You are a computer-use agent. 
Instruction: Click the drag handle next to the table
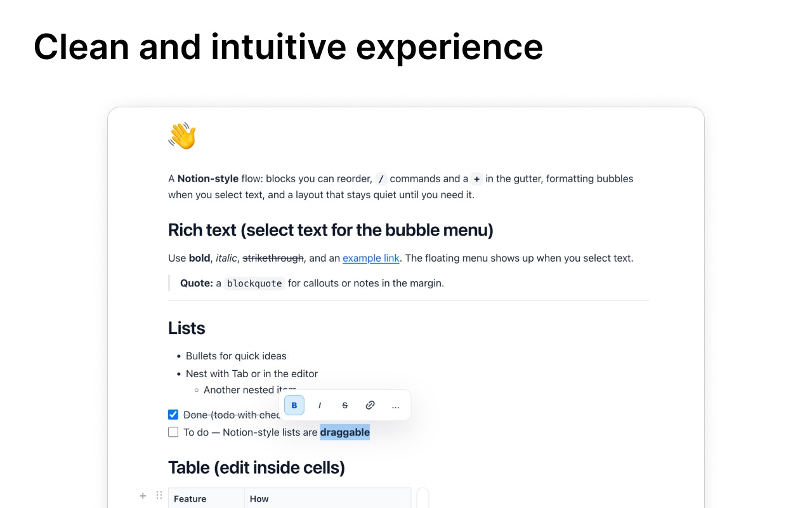pyautogui.click(x=159, y=495)
